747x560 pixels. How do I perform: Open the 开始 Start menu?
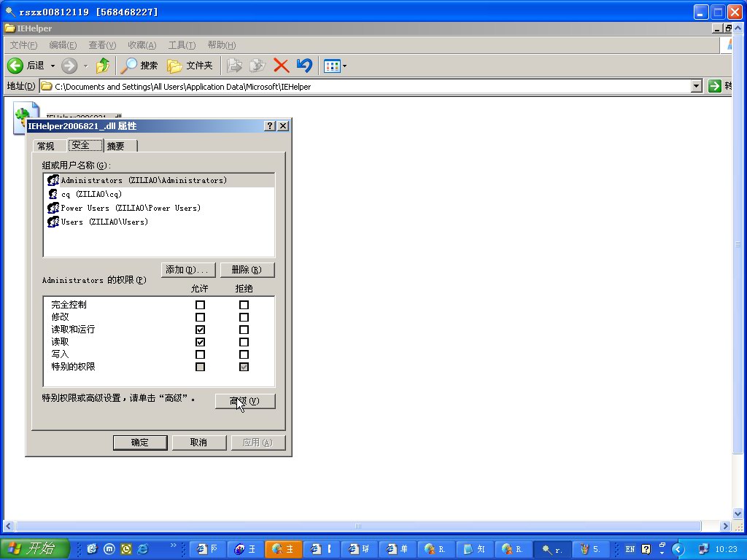34,548
